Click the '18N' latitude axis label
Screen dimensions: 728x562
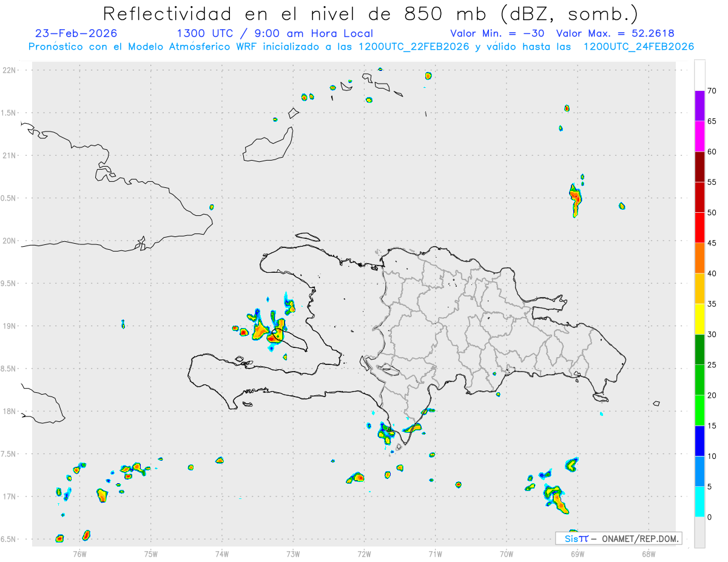tap(10, 412)
